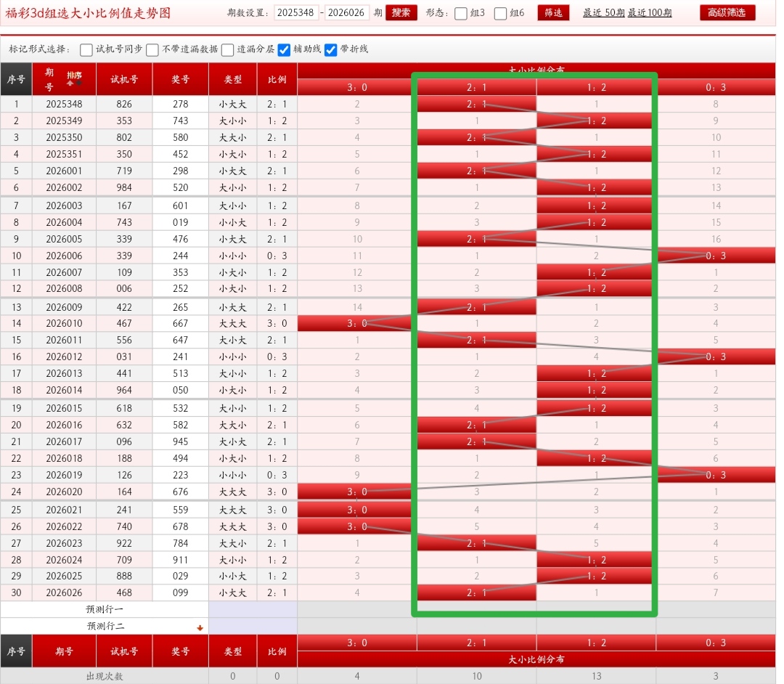This screenshot has height=684, width=784.
Task: Click the highlighted 2:1 cell in row 1
Action: click(x=476, y=104)
